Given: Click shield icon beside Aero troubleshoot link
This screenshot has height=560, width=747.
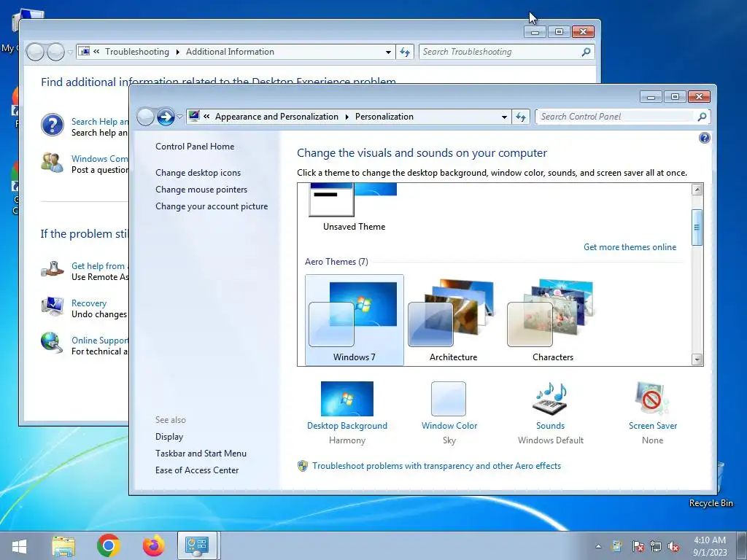Looking at the screenshot, I should coord(303,466).
